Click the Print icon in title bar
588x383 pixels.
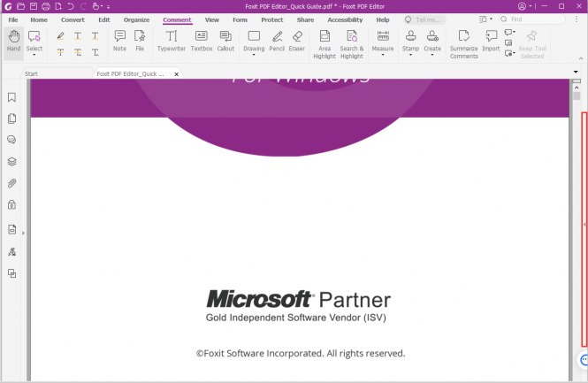click(46, 6)
